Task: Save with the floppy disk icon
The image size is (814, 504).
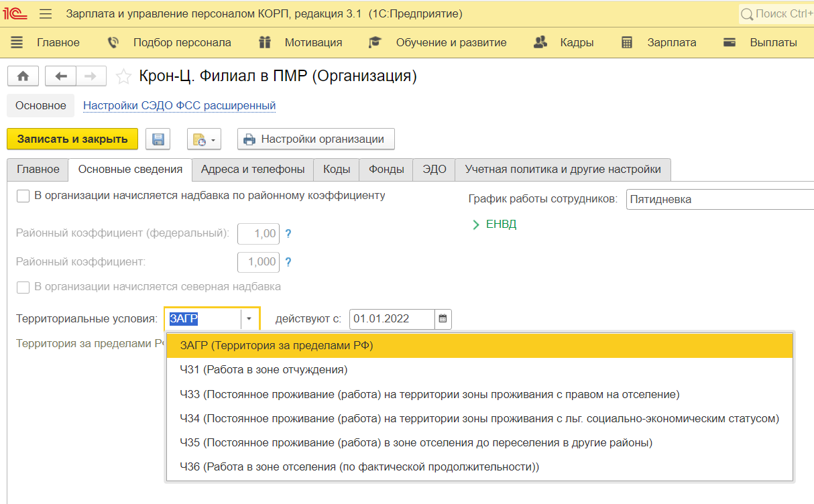Action: (158, 139)
